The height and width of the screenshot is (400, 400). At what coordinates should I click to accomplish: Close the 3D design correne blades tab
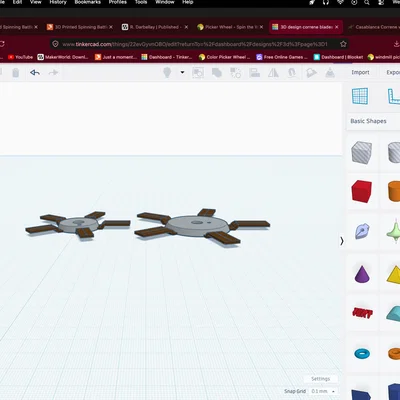337,27
